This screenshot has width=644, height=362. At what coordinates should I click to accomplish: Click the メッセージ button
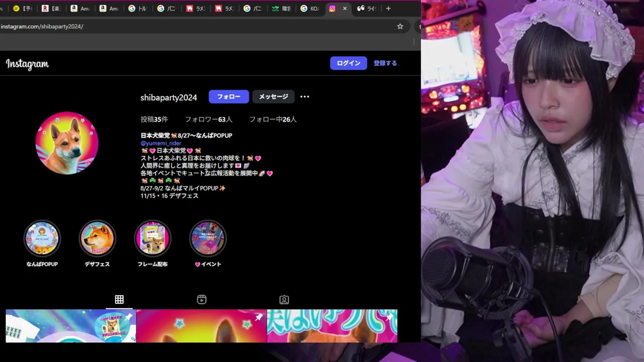click(274, 97)
